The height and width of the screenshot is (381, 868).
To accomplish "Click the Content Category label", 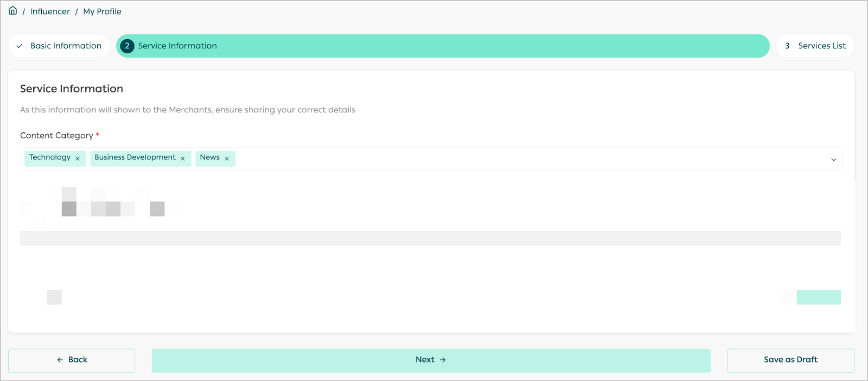I will tap(57, 136).
